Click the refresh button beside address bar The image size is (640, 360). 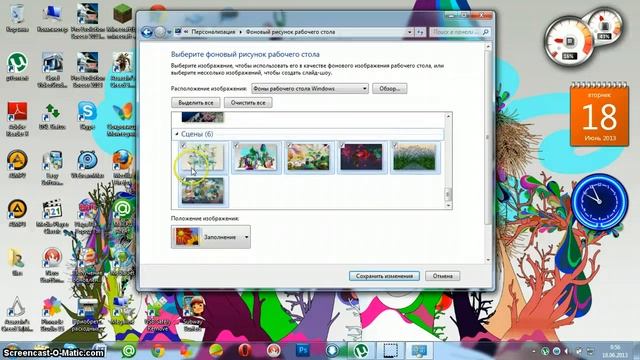420,32
